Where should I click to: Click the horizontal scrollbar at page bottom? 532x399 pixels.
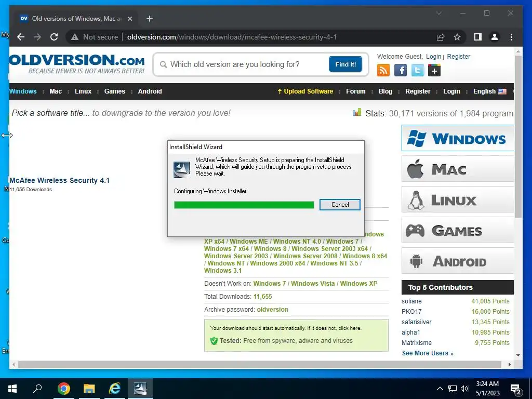point(260,364)
